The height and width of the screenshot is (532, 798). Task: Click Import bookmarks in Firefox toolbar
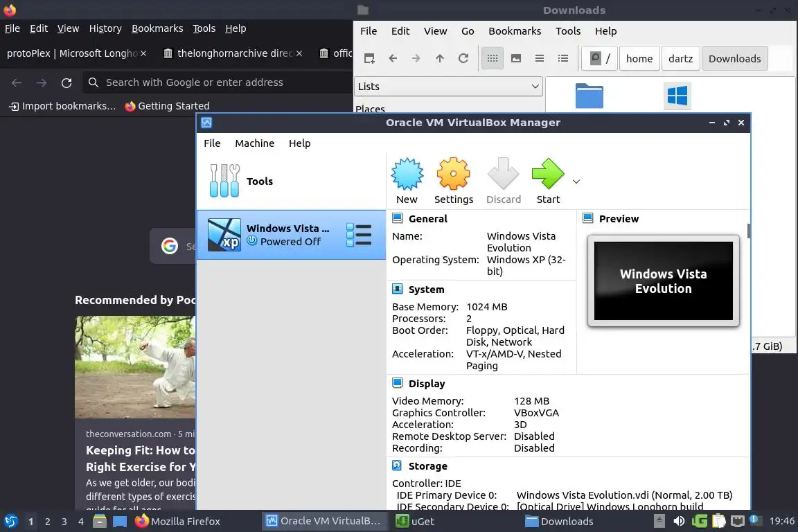tap(62, 106)
